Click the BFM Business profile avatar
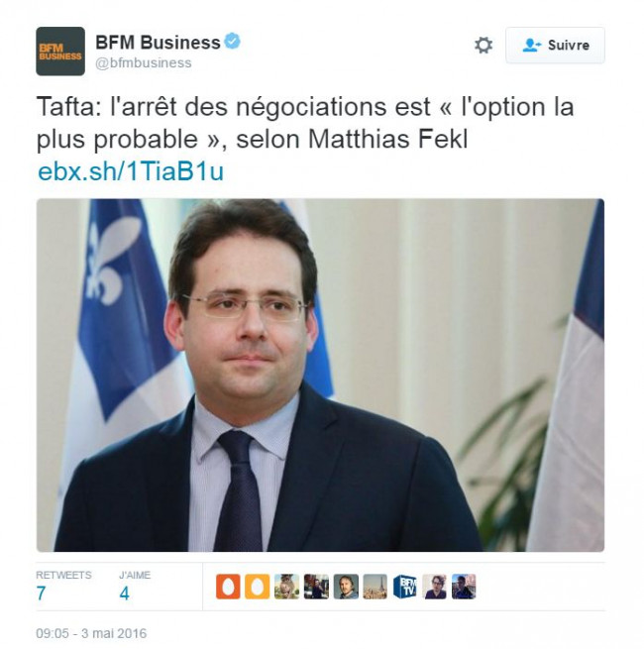The width and height of the screenshot is (644, 649). click(60, 52)
